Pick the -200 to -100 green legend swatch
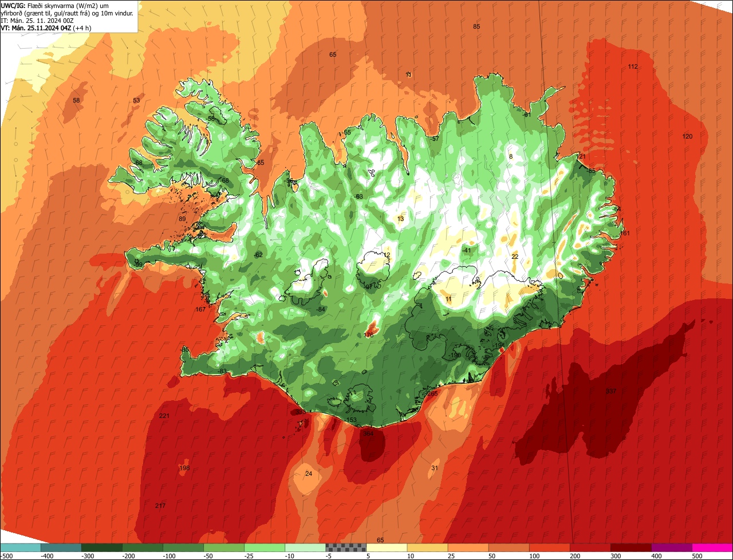Image resolution: width=733 pixels, height=560 pixels. point(142,547)
